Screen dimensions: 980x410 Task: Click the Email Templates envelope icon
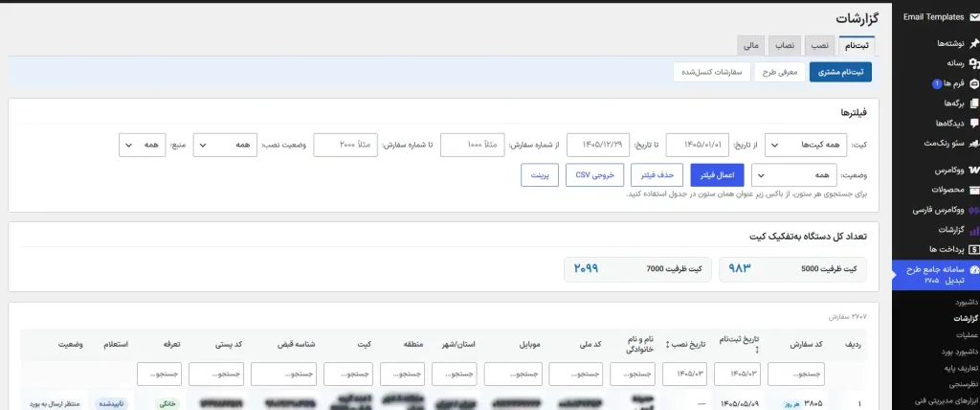click(x=973, y=17)
